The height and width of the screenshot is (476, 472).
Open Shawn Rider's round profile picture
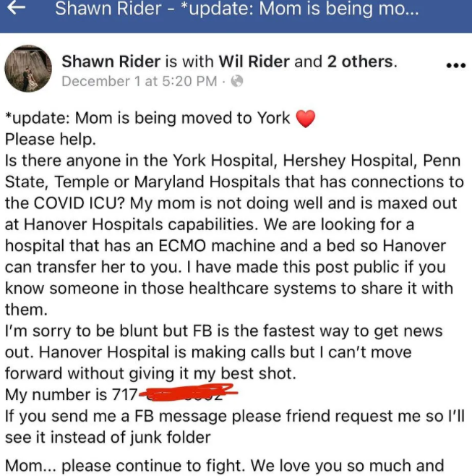(x=28, y=69)
